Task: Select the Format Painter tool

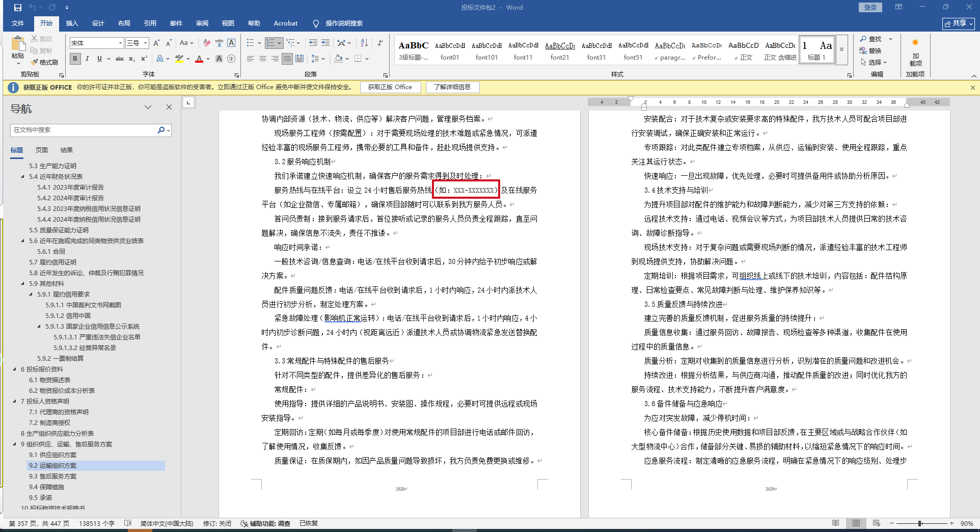Action: tap(44, 62)
